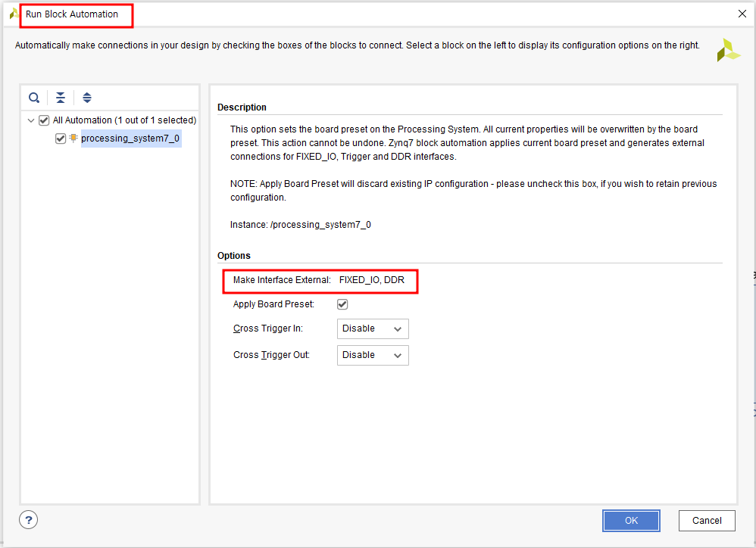Open the Cross Trigger Out dropdown
The width and height of the screenshot is (756, 548).
[373, 356]
